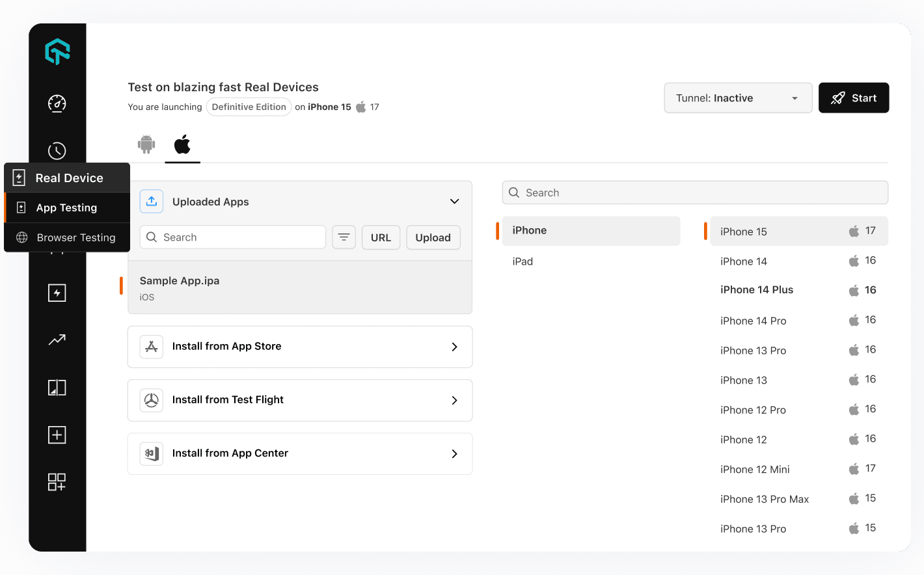Viewport: 924px width, 575px height.
Task: Collapse the Uploaded Apps section
Action: click(x=454, y=201)
